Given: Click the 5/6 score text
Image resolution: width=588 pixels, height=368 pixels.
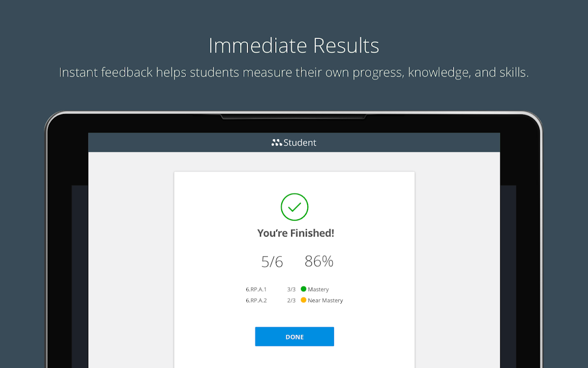Looking at the screenshot, I should click(x=272, y=262).
